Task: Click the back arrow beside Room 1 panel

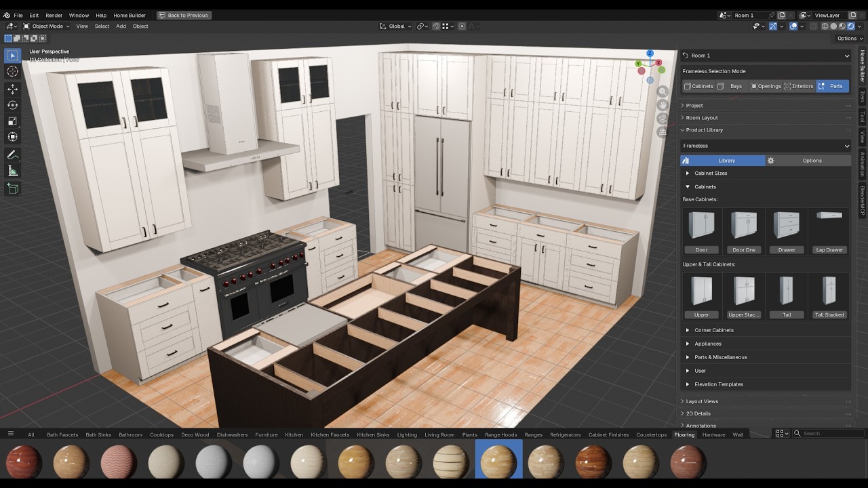Action: [x=685, y=56]
